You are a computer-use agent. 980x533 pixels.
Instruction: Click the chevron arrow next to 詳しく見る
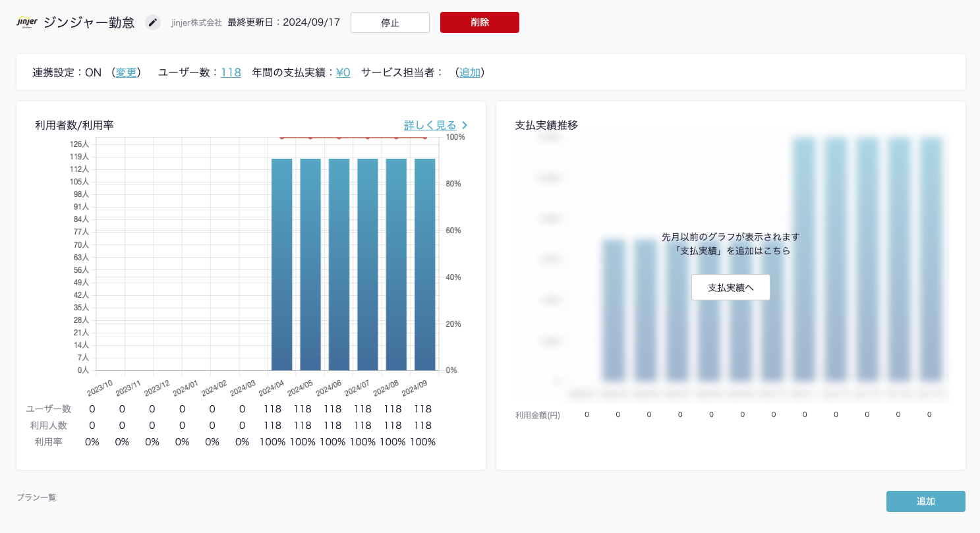click(x=465, y=125)
